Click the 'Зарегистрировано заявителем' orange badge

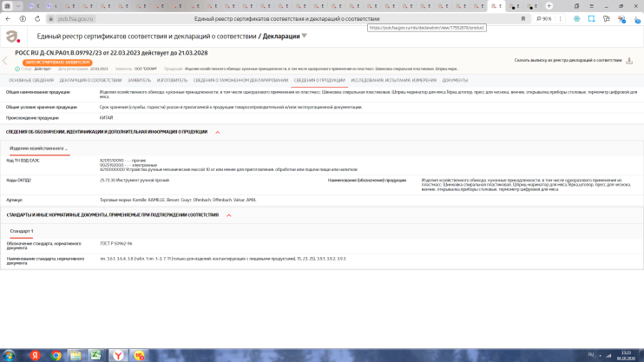coord(57,63)
